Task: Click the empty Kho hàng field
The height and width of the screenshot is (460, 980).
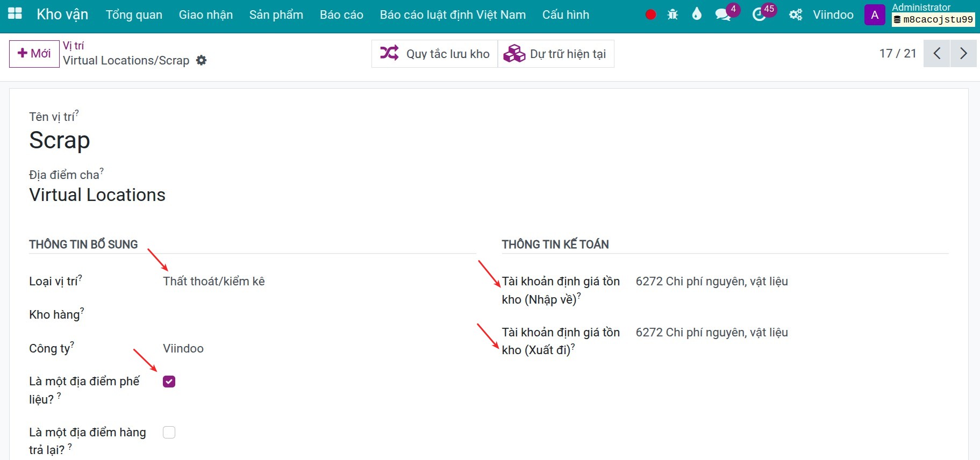Action: pyautogui.click(x=319, y=314)
